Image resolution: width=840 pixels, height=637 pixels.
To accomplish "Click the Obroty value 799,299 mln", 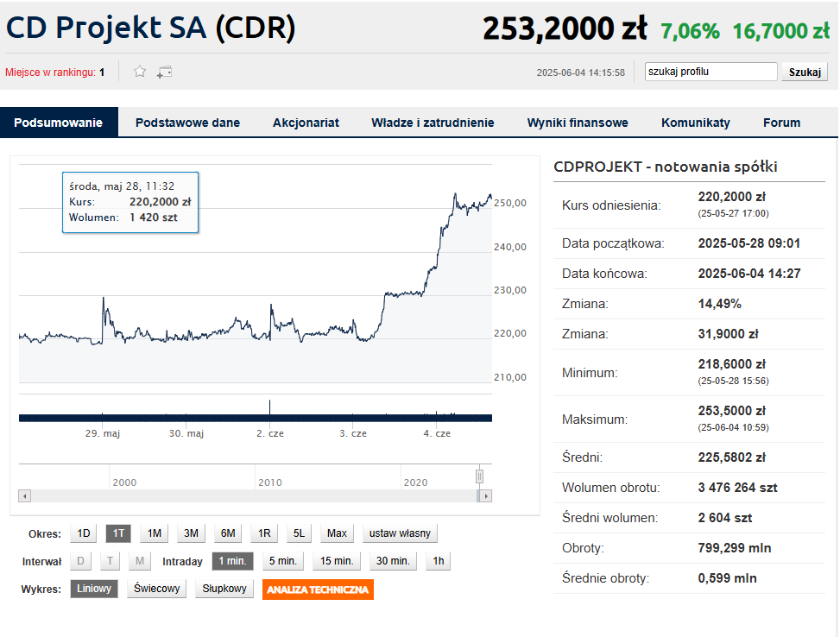I will click(x=735, y=548).
